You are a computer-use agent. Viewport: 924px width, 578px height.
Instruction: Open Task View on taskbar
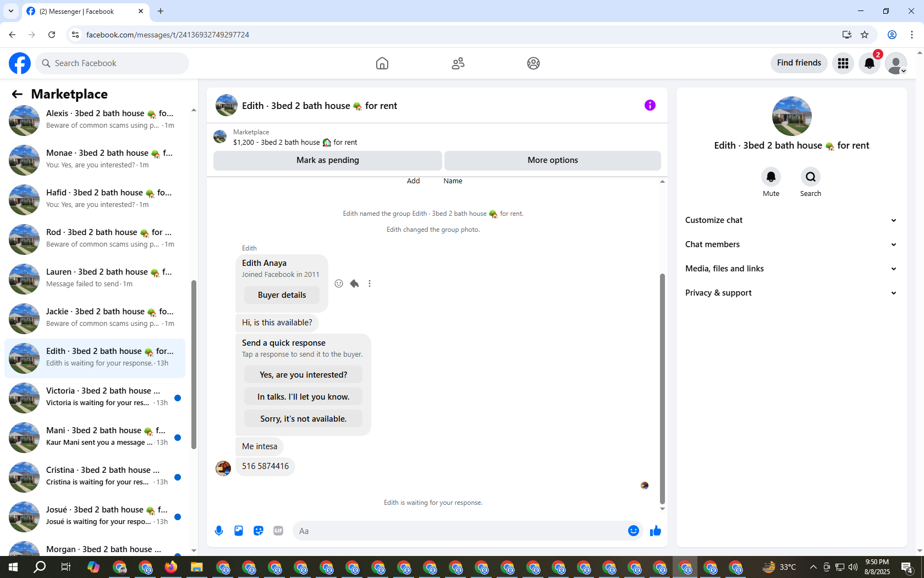tap(65, 567)
